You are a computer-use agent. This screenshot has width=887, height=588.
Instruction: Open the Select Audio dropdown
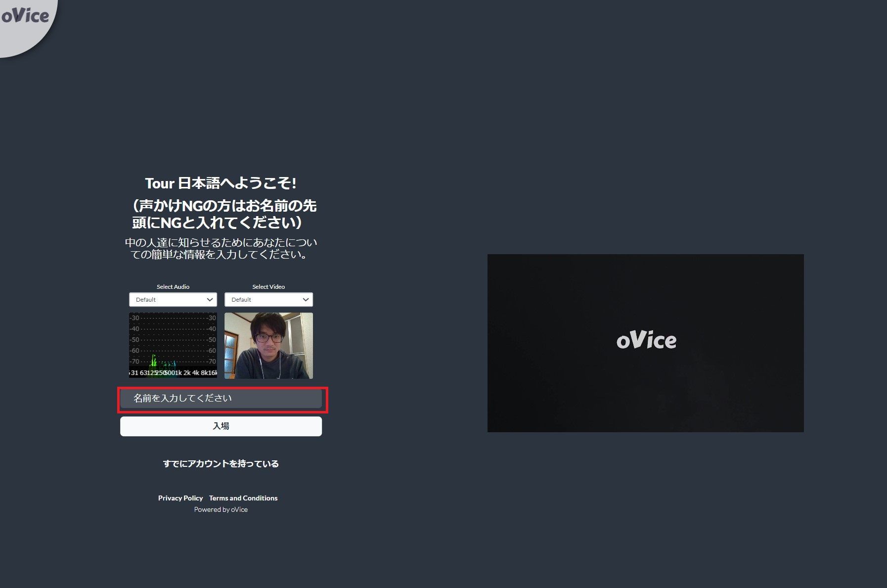click(173, 300)
